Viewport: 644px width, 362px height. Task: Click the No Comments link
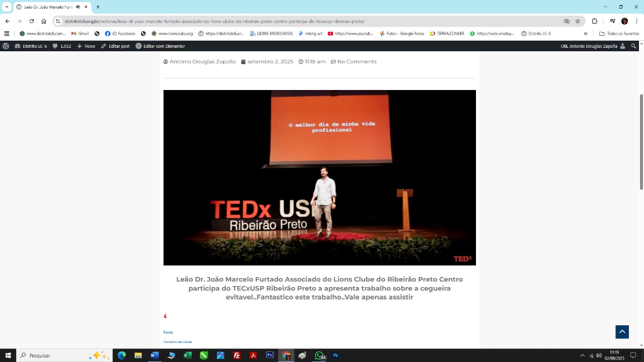point(357,62)
